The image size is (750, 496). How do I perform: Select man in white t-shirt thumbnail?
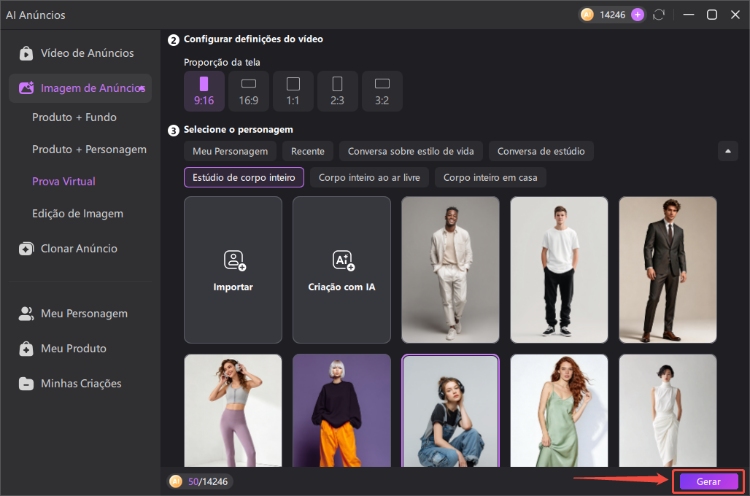click(559, 270)
